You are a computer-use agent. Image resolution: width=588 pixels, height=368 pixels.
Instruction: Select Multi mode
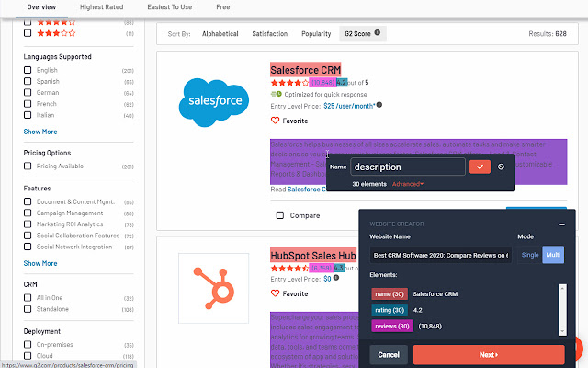click(x=553, y=255)
